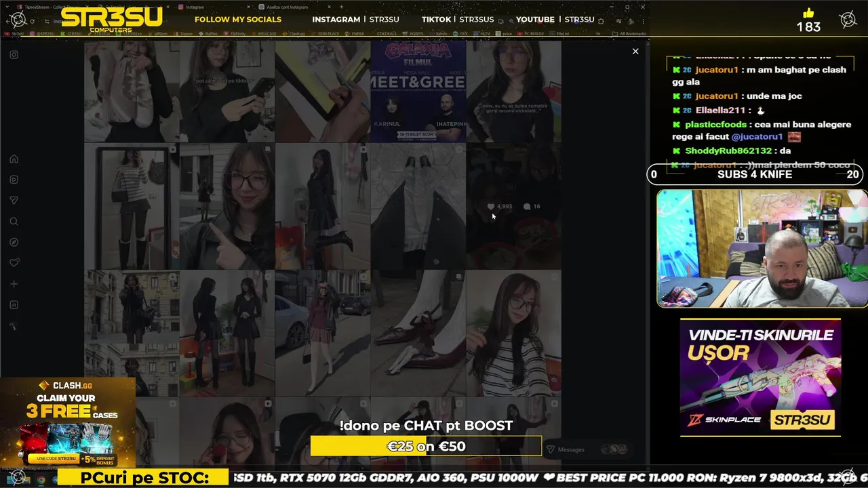868x488 pixels.
Task: Click the @jucatoru1 mention in chat
Action: (757, 136)
